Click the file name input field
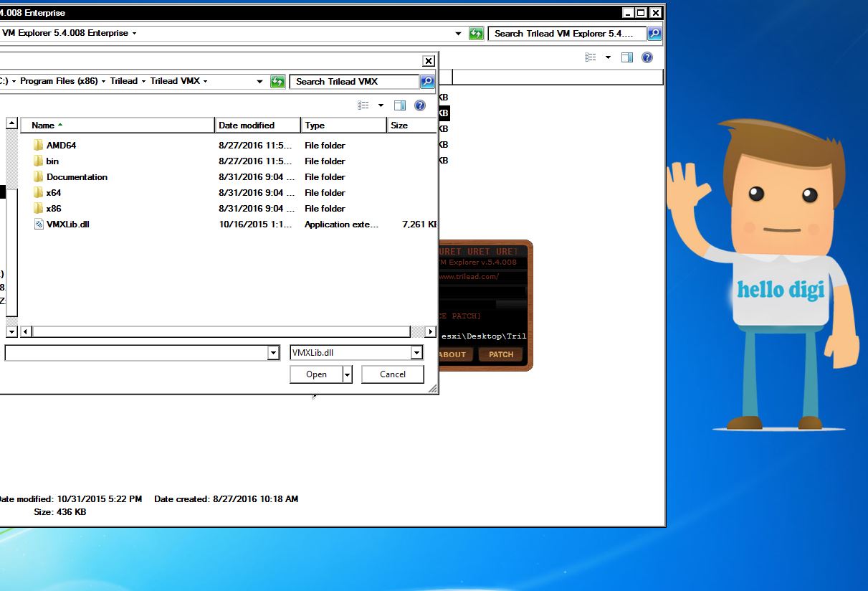The width and height of the screenshot is (868, 591). pos(136,353)
